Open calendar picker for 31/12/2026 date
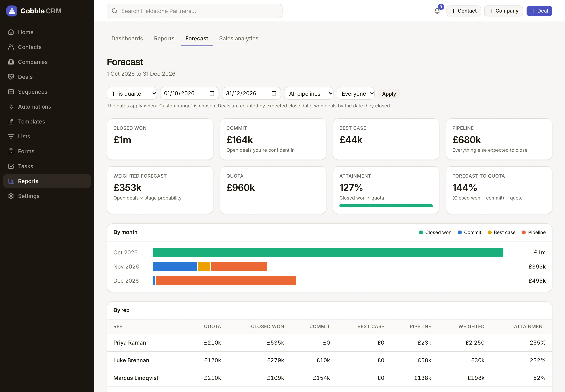 [x=274, y=93]
